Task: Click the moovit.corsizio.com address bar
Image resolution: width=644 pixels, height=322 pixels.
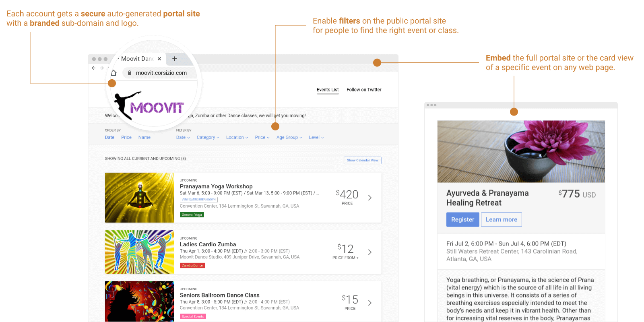Action: [159, 73]
